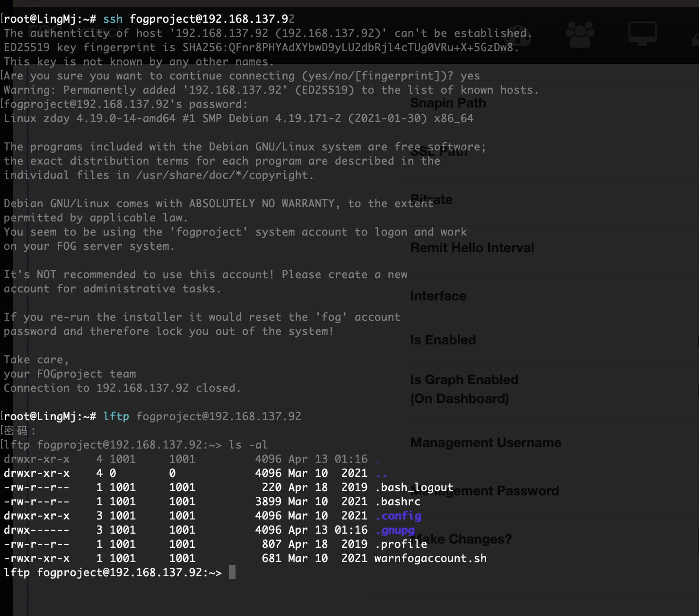Click the .config directory in listing
Image resolution: width=699 pixels, height=616 pixels.
point(398,516)
